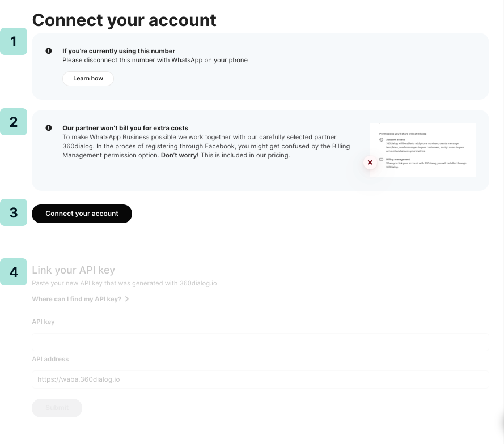Click the Submit button
Screen dimensions: 504x444
point(57,408)
